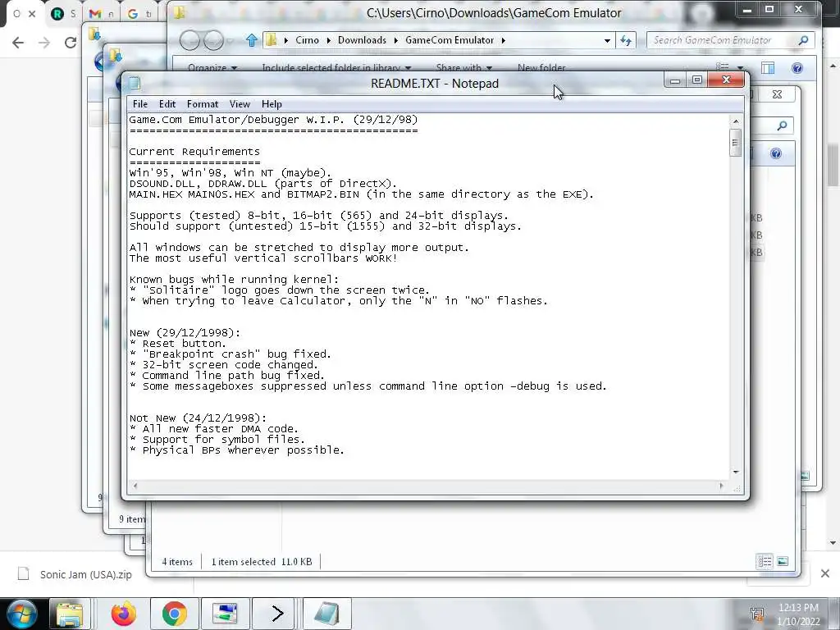Viewport: 840px width, 630px height.
Task: Switch to the green R icon Chrome tab
Action: pos(62,14)
